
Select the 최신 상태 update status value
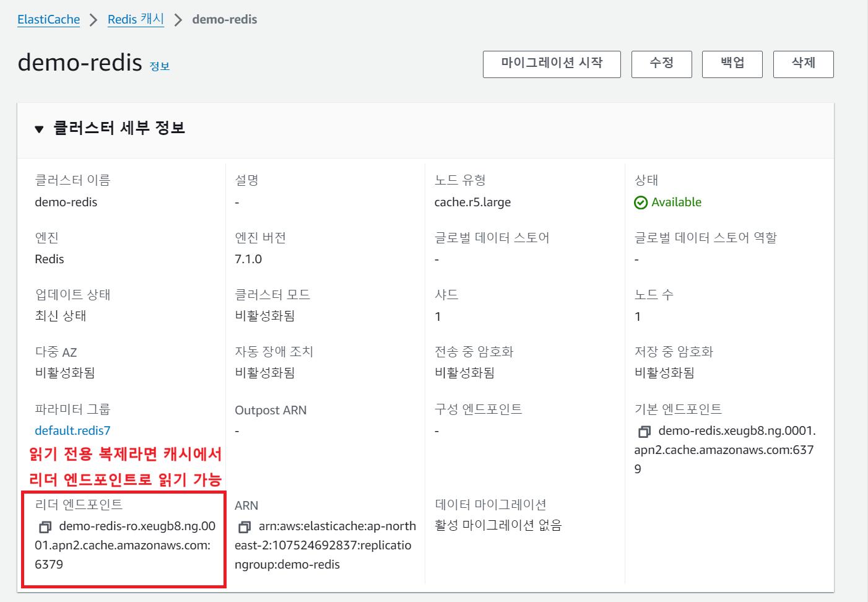(x=61, y=316)
